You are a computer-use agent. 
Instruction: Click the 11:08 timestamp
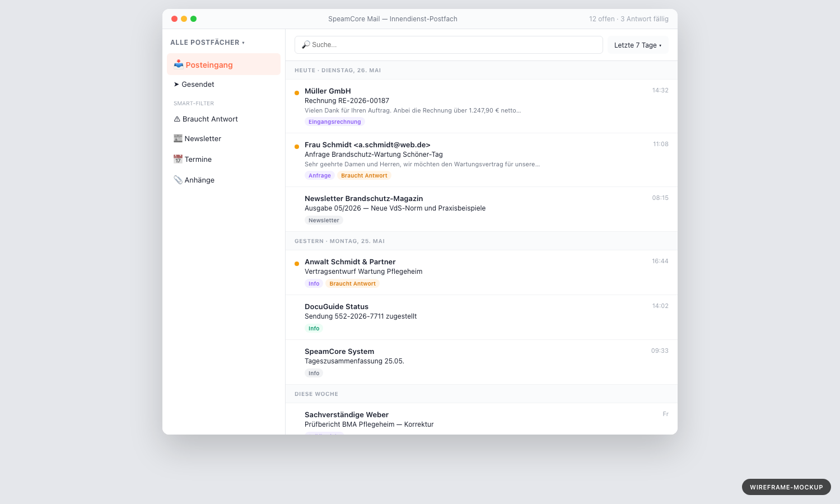tap(661, 144)
